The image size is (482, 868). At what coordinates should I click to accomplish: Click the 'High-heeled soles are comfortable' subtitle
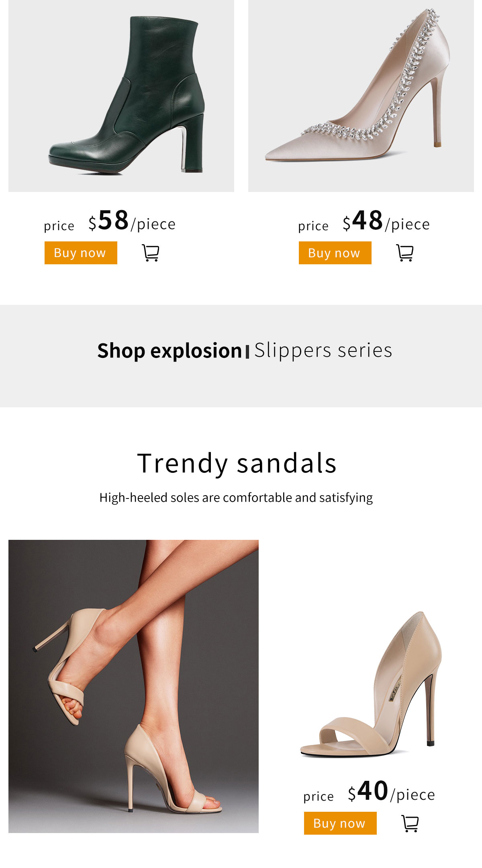click(x=236, y=498)
